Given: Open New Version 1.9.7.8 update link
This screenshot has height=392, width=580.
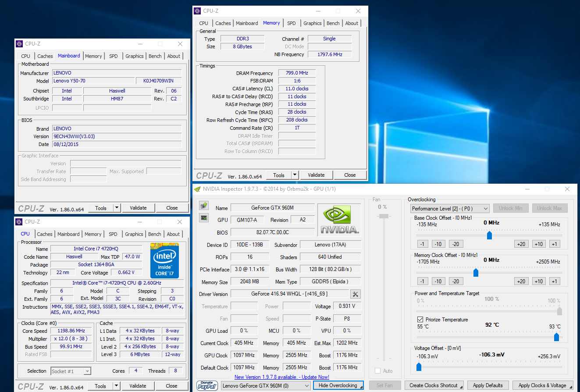Looking at the screenshot, I should [x=281, y=377].
